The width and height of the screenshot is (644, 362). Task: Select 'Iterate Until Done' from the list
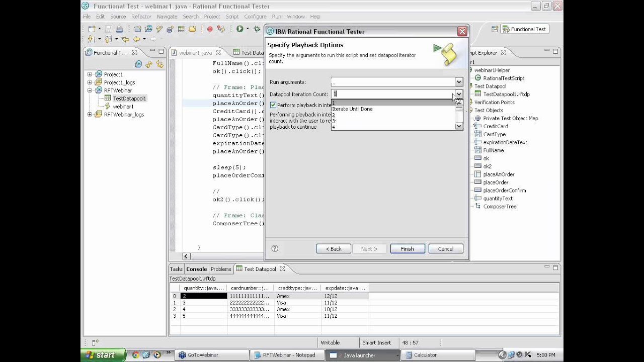352,109
